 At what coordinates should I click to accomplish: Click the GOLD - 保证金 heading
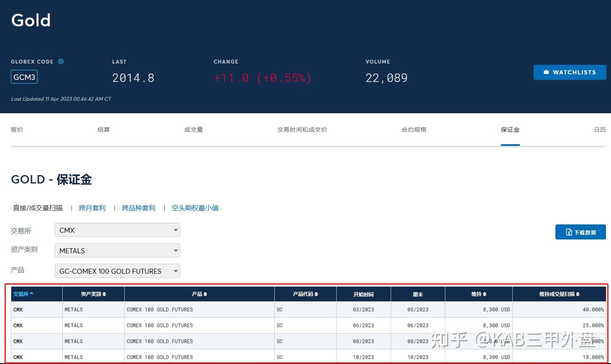(x=51, y=180)
